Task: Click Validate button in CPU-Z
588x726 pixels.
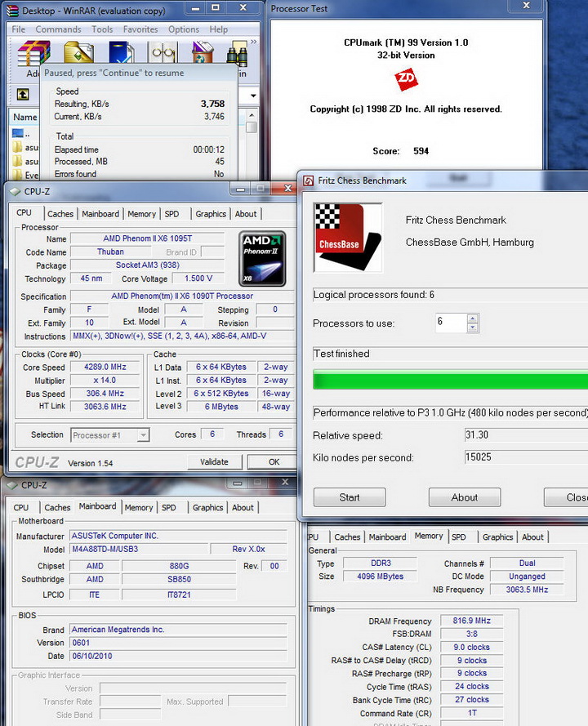Action: (214, 461)
